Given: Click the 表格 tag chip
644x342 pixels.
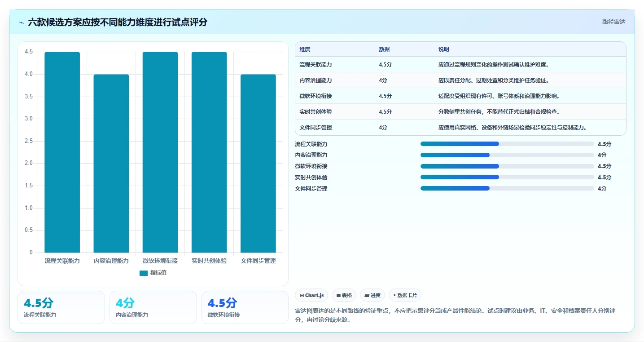Looking at the screenshot, I should [344, 295].
